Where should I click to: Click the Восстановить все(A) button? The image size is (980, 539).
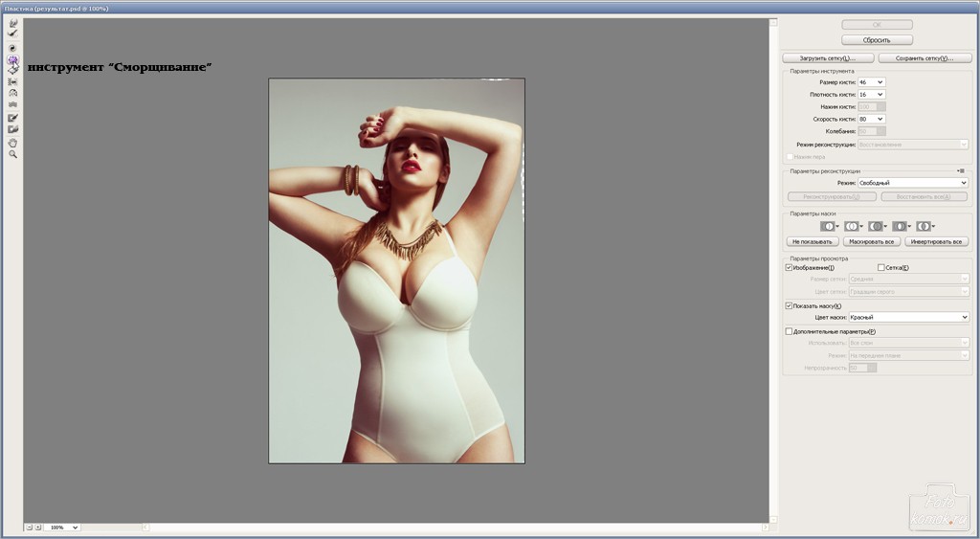click(x=924, y=196)
